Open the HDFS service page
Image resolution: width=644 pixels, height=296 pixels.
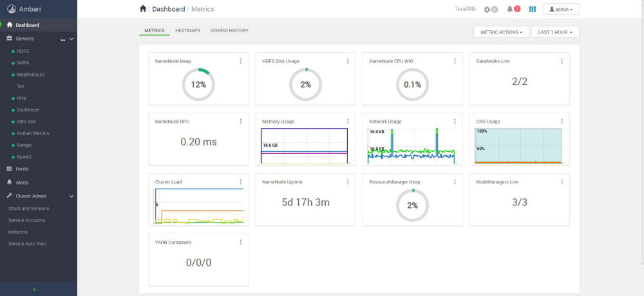(x=23, y=51)
